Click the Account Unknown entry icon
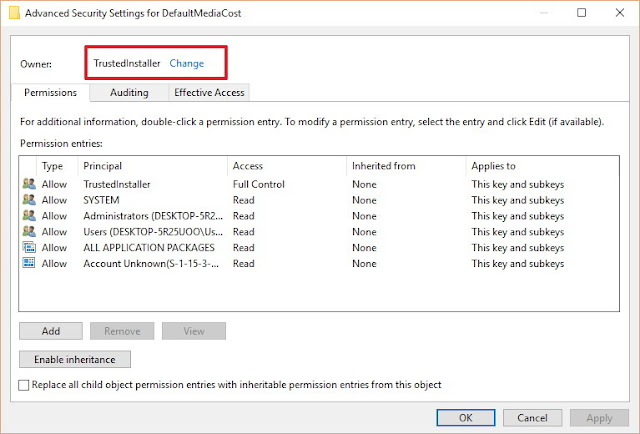The image size is (640, 434). (x=28, y=264)
